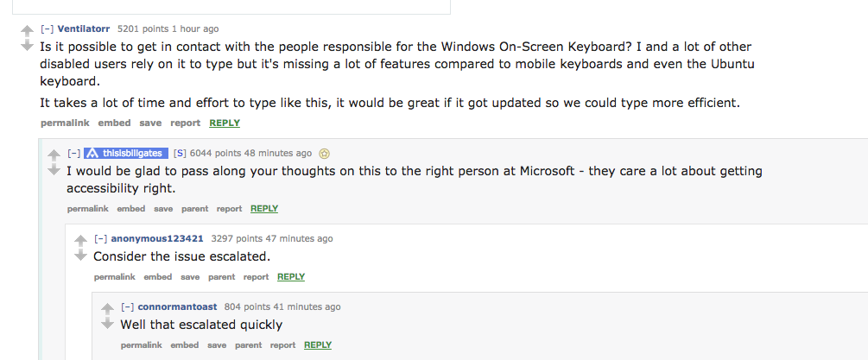Click the [S] submitter tag
This screenshot has height=360, width=868.
[180, 153]
